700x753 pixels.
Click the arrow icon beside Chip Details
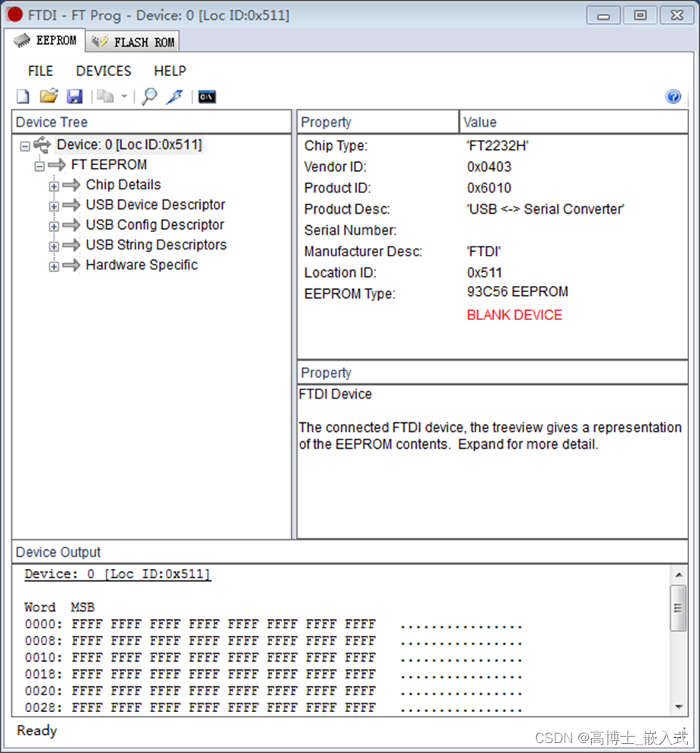coord(71,185)
